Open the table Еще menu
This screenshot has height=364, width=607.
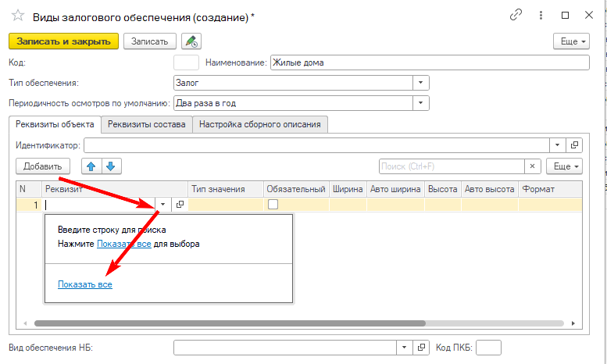[x=564, y=166]
